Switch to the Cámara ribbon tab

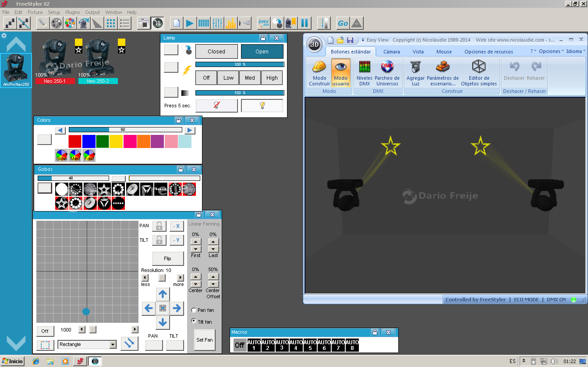point(391,51)
